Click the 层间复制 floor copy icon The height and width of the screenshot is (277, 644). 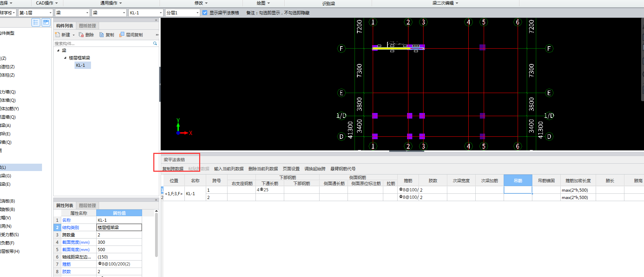click(x=131, y=35)
